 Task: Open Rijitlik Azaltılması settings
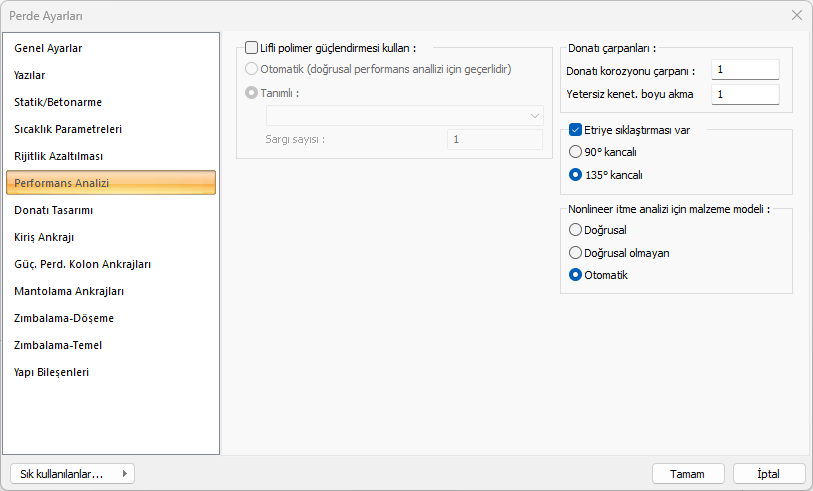tap(59, 156)
